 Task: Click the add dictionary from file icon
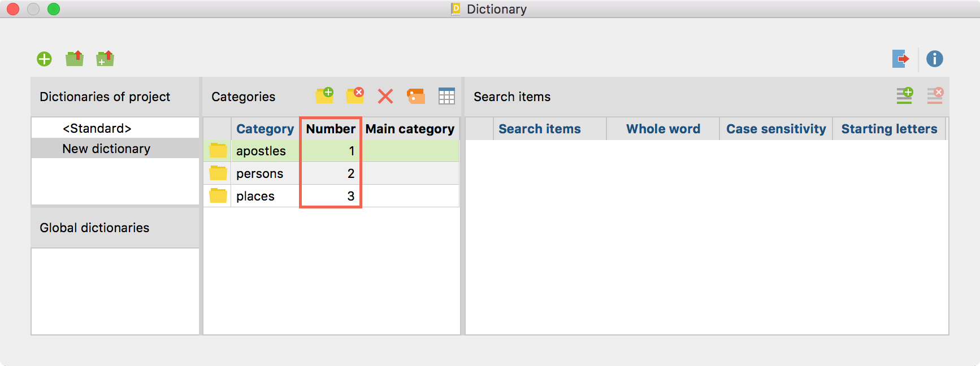[x=105, y=58]
